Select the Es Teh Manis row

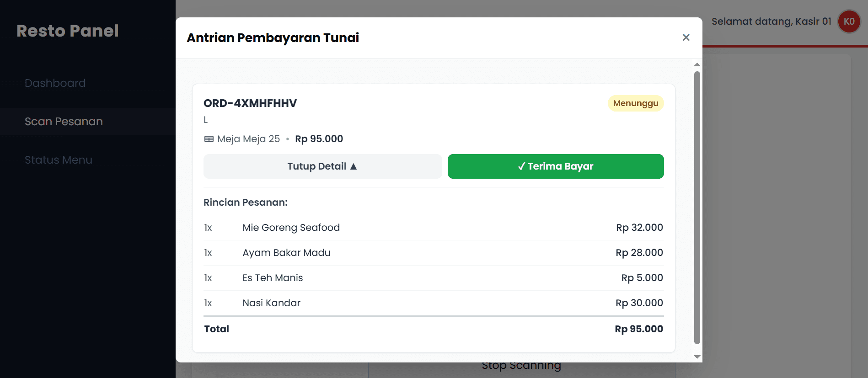tap(433, 278)
